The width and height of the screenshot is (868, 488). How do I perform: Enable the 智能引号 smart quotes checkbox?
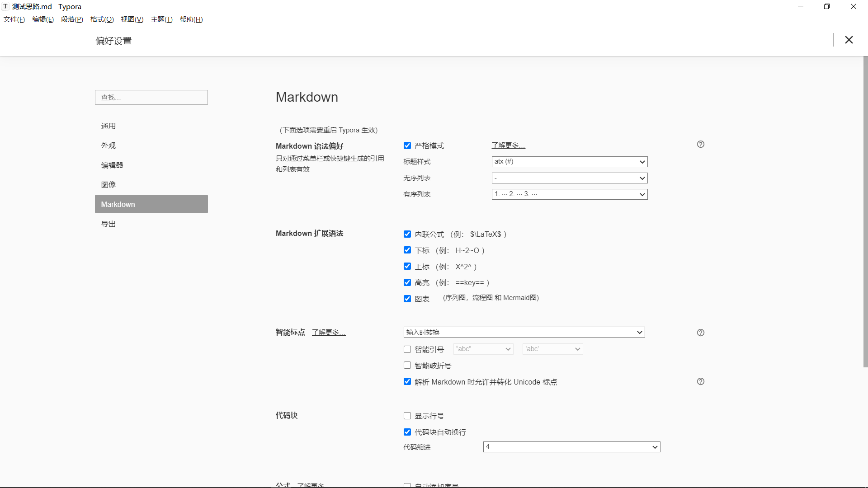coord(407,349)
